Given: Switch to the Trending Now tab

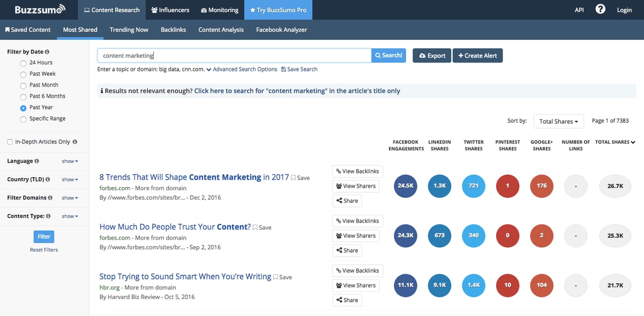Looking at the screenshot, I should (x=129, y=30).
